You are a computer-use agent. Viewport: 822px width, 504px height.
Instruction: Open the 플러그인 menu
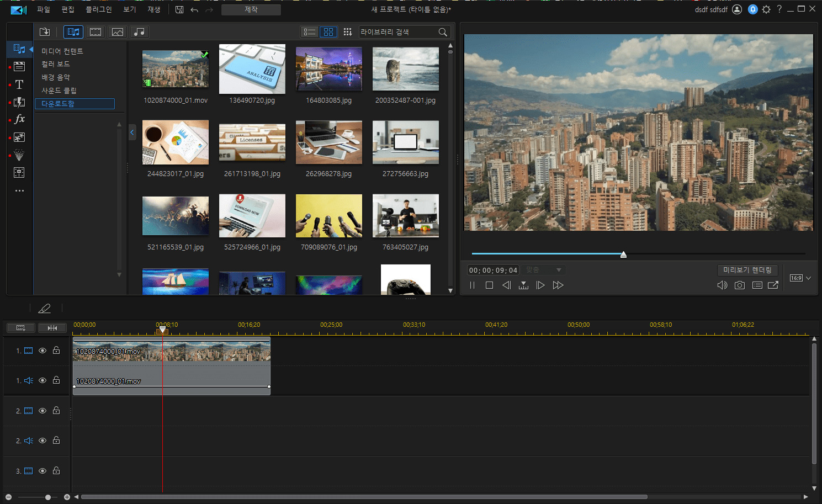coord(98,9)
